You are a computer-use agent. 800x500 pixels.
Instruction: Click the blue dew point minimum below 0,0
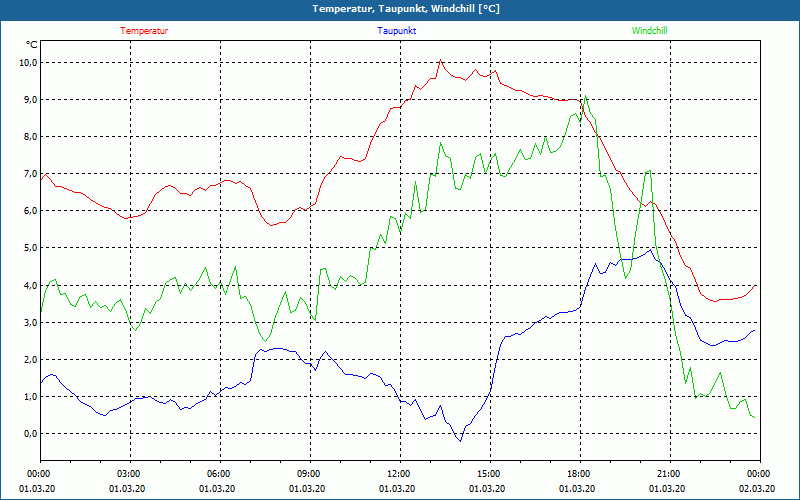point(460,441)
